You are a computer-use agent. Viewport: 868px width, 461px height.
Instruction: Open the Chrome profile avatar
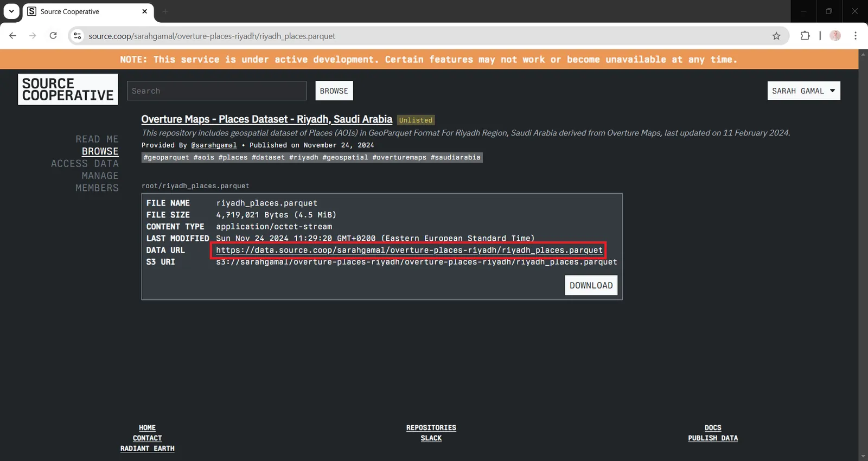click(835, 36)
